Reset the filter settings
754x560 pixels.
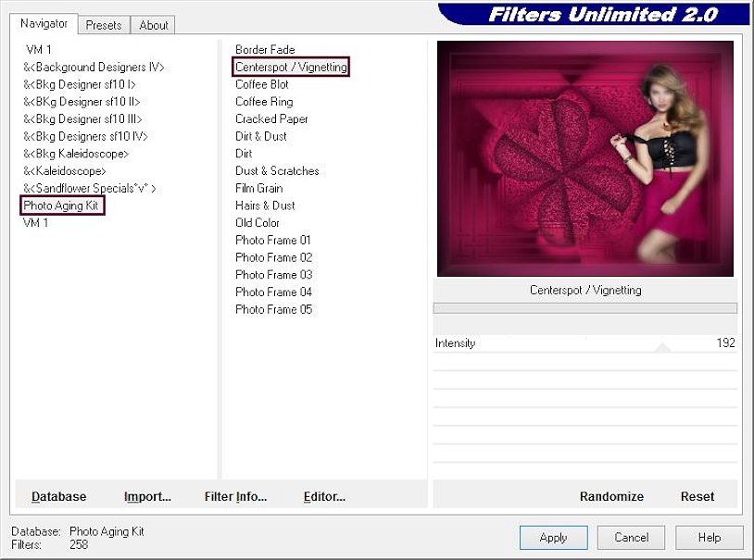697,496
